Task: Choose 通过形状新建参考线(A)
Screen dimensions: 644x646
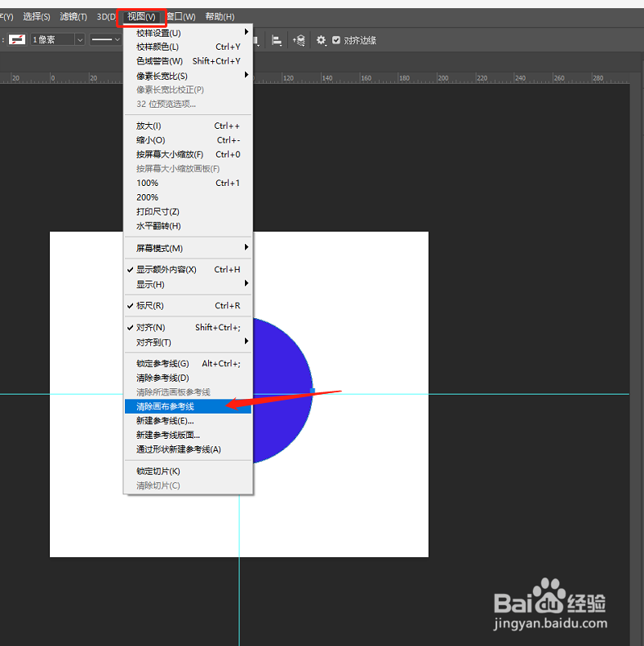Action: point(188,449)
